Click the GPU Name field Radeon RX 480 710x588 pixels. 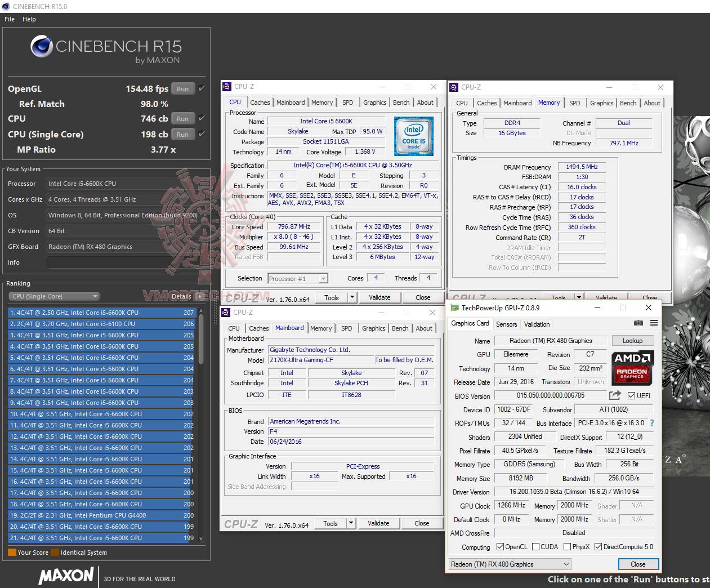click(x=551, y=341)
